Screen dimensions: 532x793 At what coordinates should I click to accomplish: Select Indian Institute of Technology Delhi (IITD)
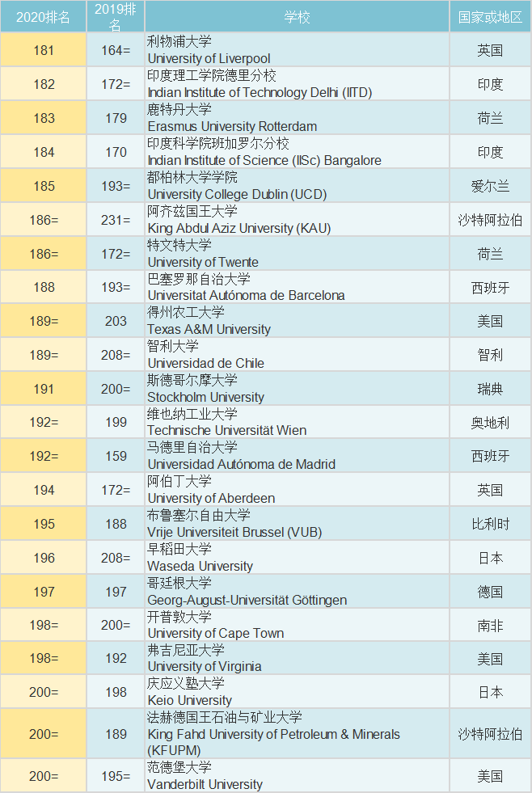pyautogui.click(x=260, y=92)
